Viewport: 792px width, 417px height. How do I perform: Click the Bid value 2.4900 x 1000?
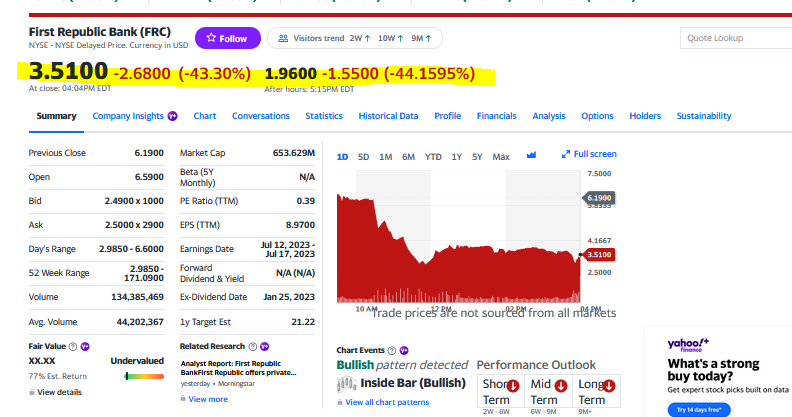pyautogui.click(x=134, y=201)
